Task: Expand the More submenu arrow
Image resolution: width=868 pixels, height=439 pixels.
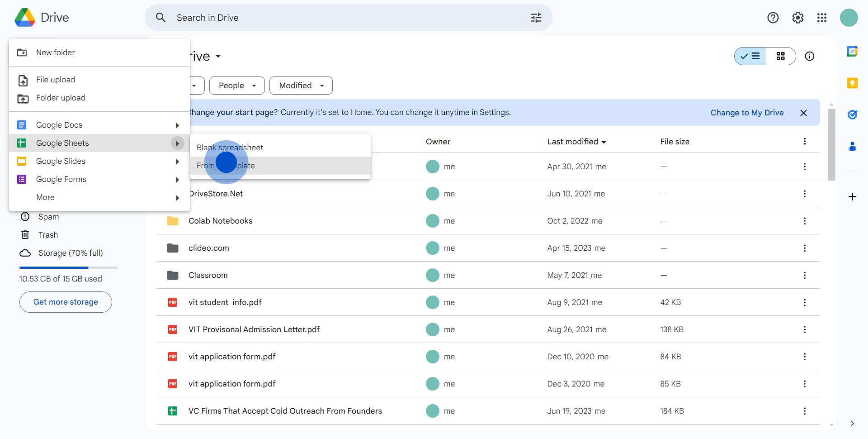Action: (x=178, y=198)
